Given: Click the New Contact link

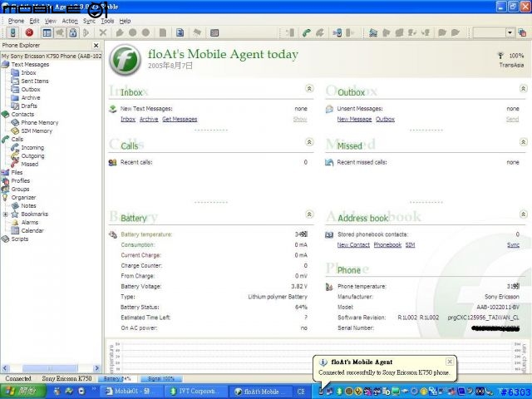Looking at the screenshot, I should pos(353,244).
